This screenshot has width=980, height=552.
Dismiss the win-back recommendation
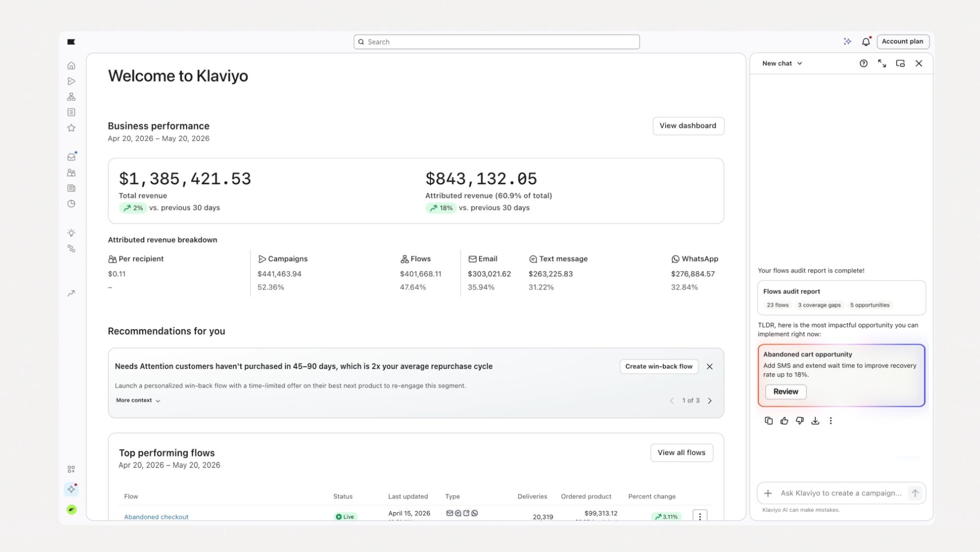[709, 367]
